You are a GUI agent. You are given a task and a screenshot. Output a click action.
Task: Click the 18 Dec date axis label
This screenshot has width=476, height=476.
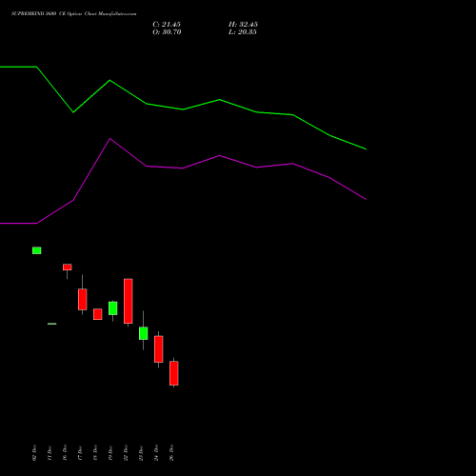[95, 453]
